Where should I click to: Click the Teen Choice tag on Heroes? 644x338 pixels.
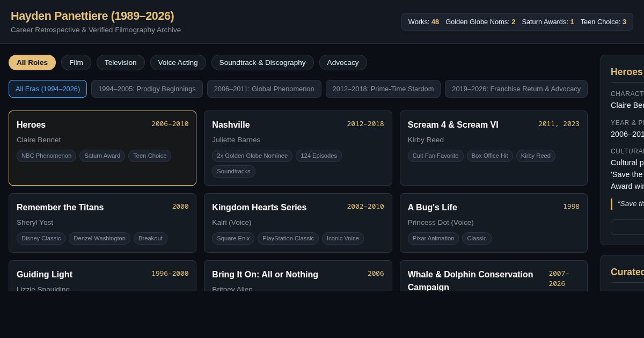(x=150, y=156)
